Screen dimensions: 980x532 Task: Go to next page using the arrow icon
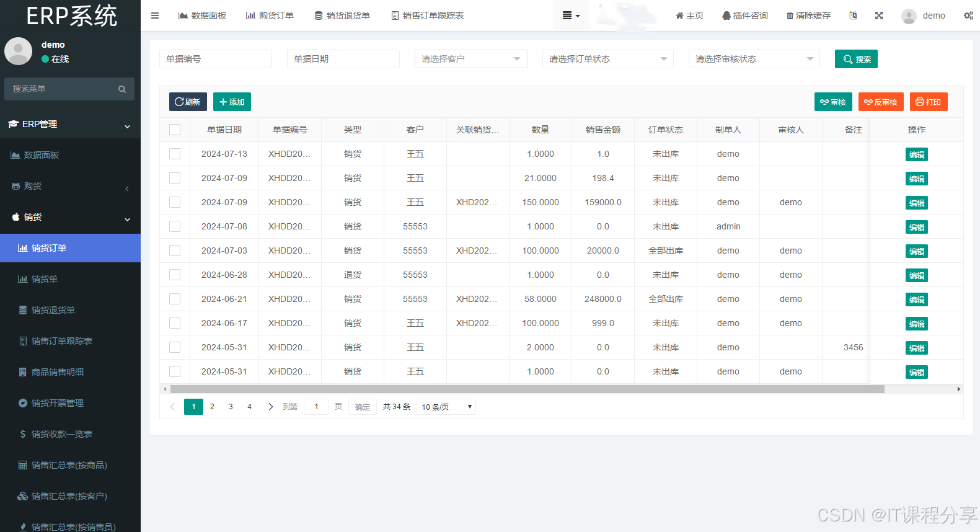tap(270, 407)
